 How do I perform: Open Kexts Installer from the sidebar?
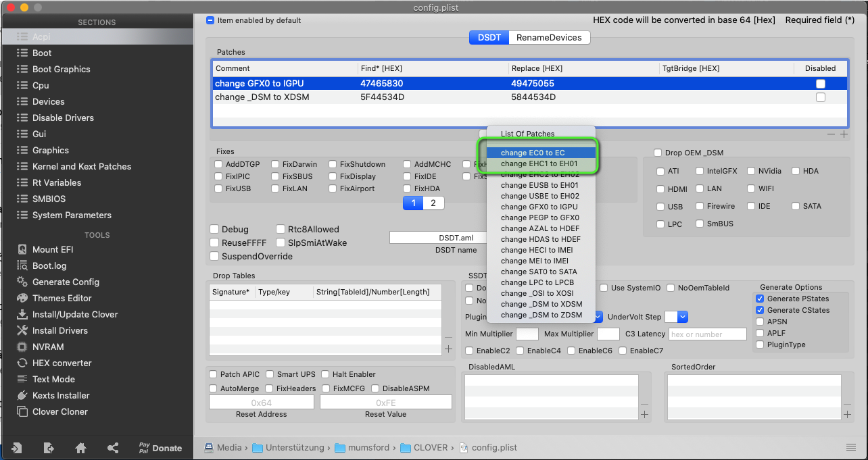click(60, 395)
